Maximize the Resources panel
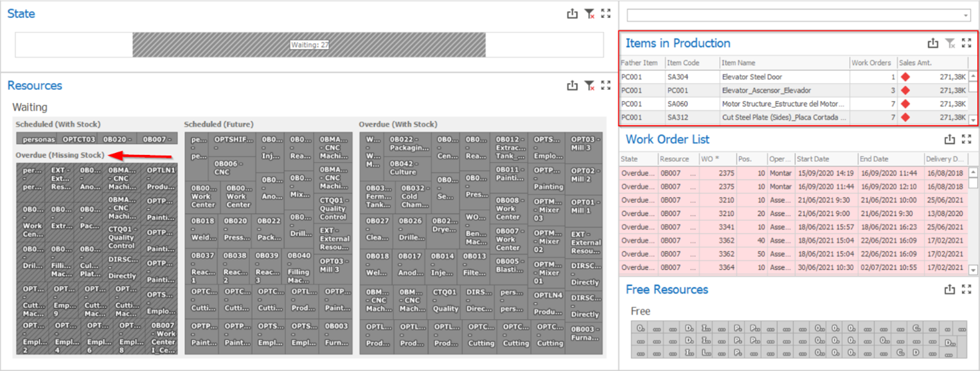This screenshot has height=371, width=980. [x=605, y=85]
